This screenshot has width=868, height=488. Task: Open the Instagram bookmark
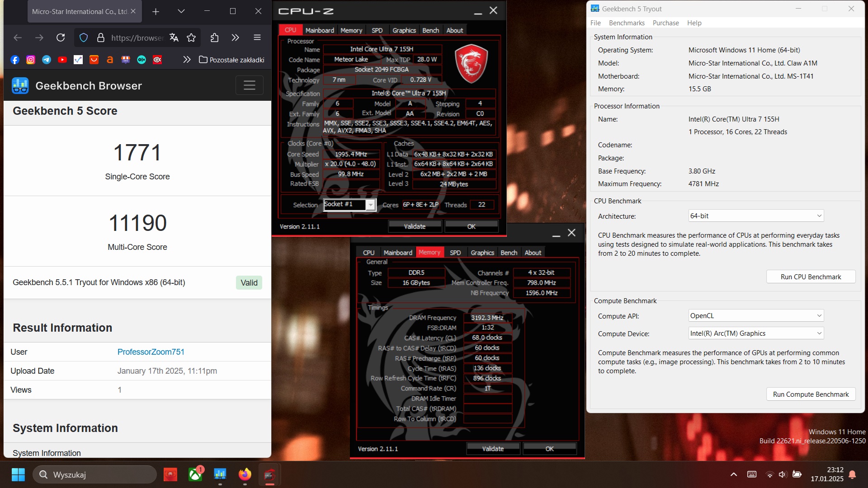point(31,60)
